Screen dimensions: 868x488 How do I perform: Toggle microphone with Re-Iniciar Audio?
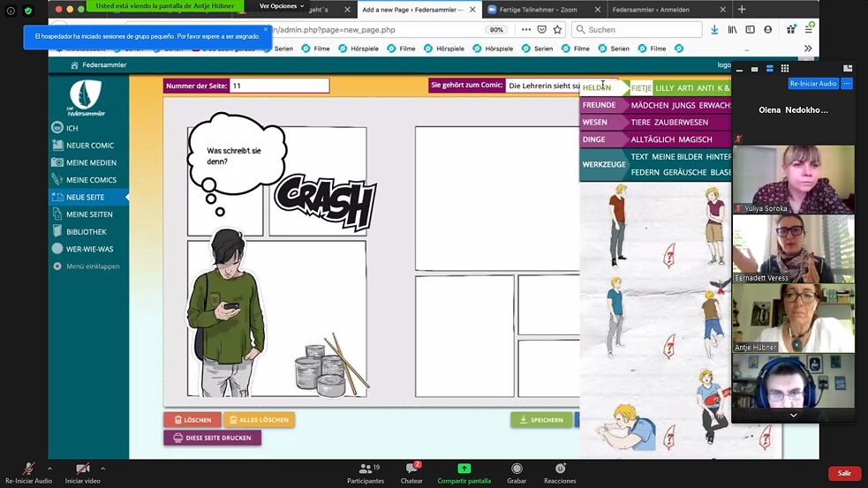(x=28, y=469)
